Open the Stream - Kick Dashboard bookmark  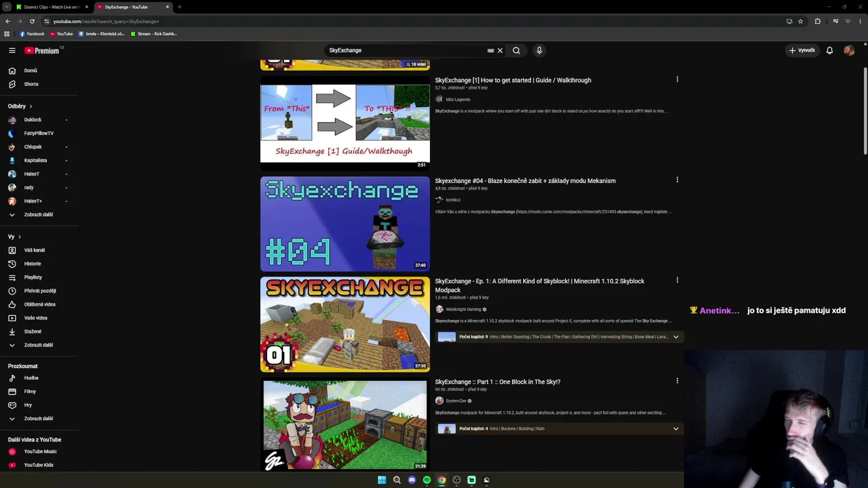154,34
